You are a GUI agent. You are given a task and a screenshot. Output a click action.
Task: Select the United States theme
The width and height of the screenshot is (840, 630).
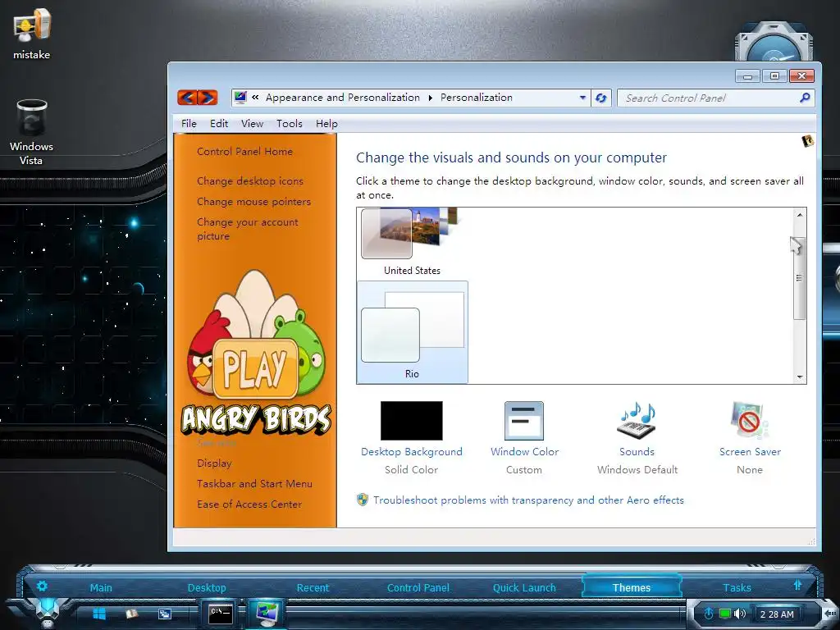(x=412, y=242)
